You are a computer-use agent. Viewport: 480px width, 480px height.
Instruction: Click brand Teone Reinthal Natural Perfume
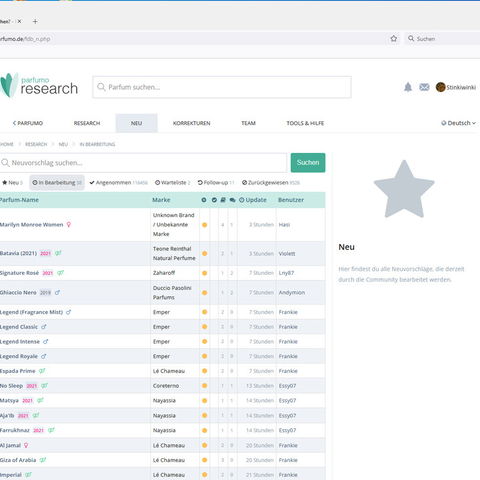174,254
